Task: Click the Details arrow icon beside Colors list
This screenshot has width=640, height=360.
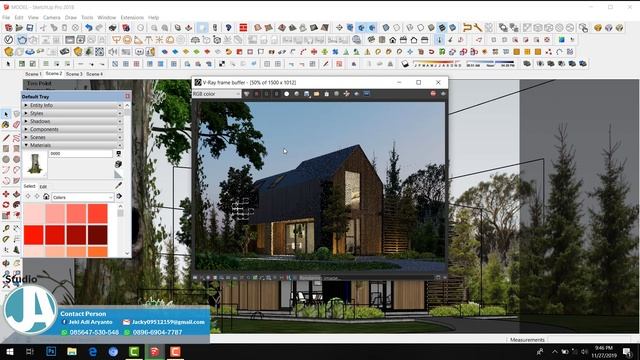Action: [x=119, y=197]
